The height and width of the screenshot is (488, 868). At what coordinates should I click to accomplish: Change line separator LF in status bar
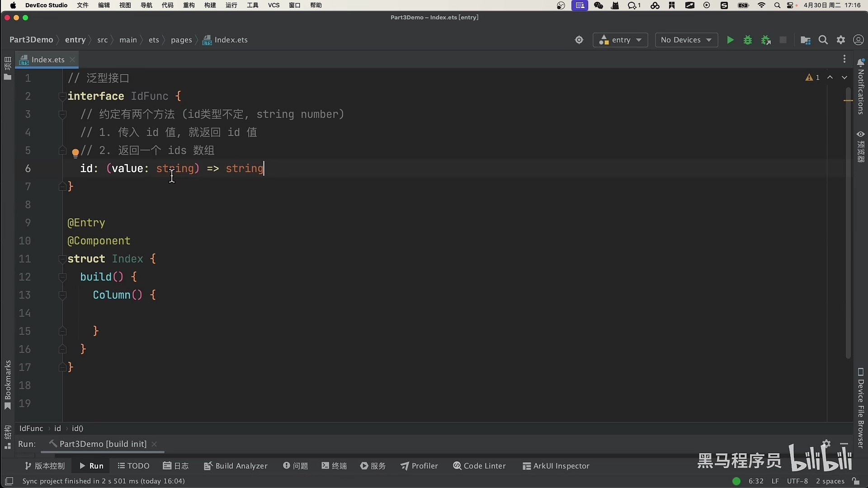coord(775,481)
